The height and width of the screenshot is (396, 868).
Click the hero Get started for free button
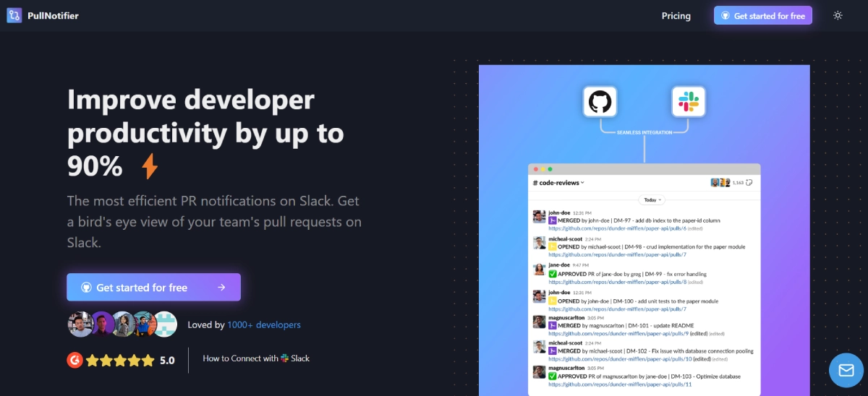tap(153, 287)
